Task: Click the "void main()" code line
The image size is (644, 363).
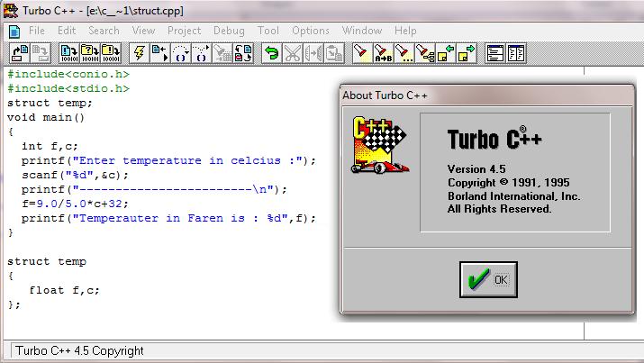Action: [46, 117]
